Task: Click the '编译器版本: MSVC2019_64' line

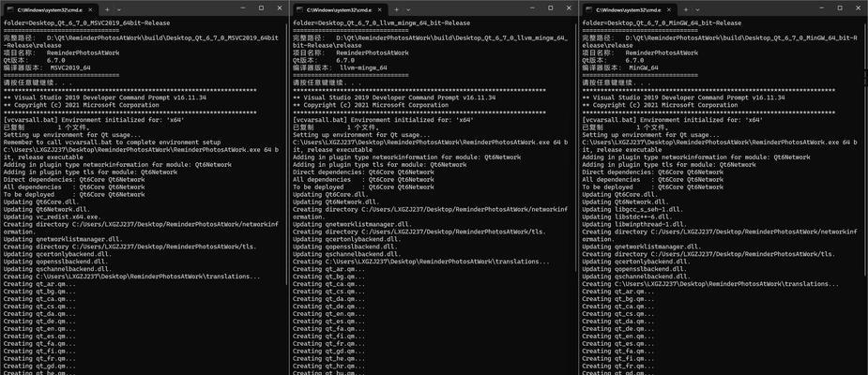Action: pyautogui.click(x=47, y=67)
